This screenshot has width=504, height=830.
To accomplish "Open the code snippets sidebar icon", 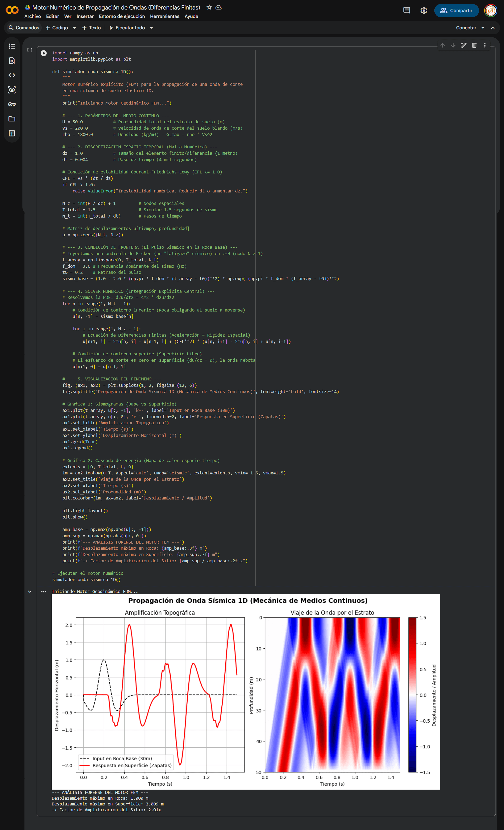I will [12, 75].
